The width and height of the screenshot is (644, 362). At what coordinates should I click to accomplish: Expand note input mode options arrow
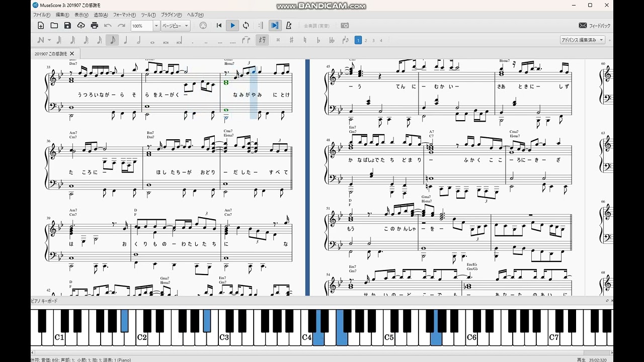pyautogui.click(x=49, y=40)
